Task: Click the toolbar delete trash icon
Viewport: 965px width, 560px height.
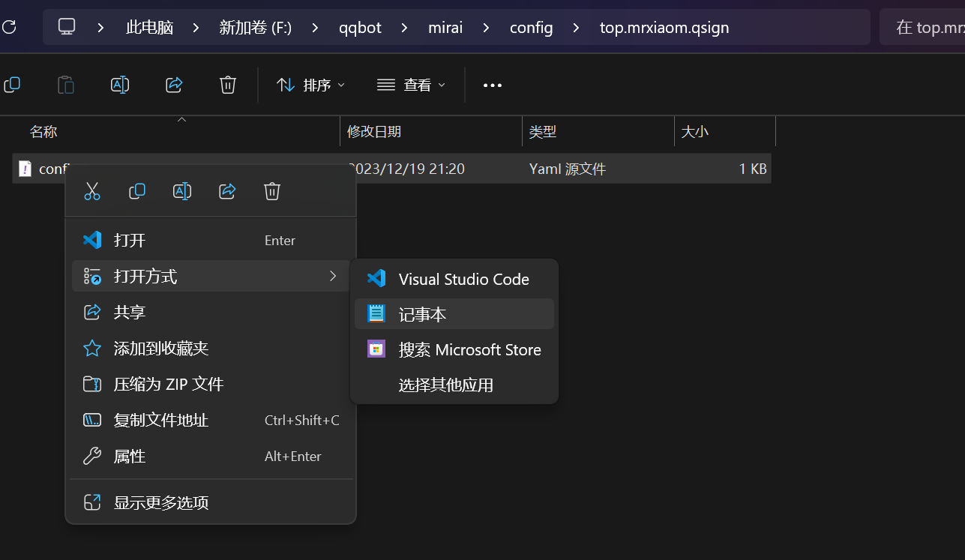Action: coord(228,85)
